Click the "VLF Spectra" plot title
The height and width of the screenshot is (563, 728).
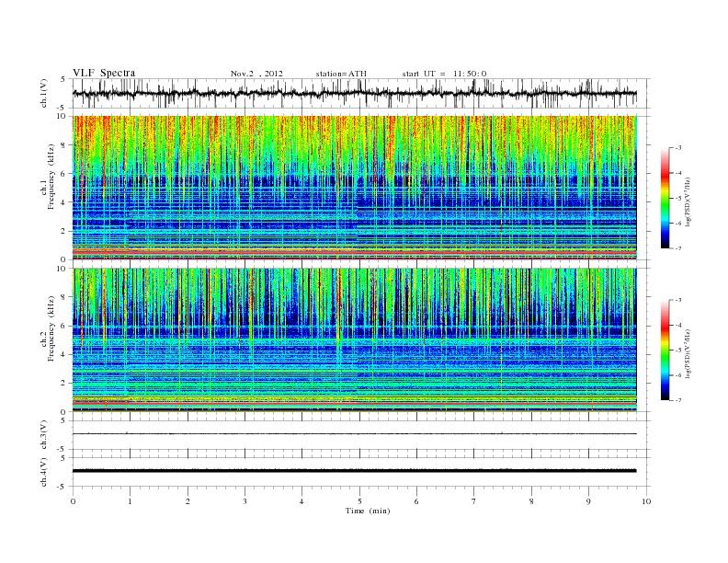(x=104, y=73)
